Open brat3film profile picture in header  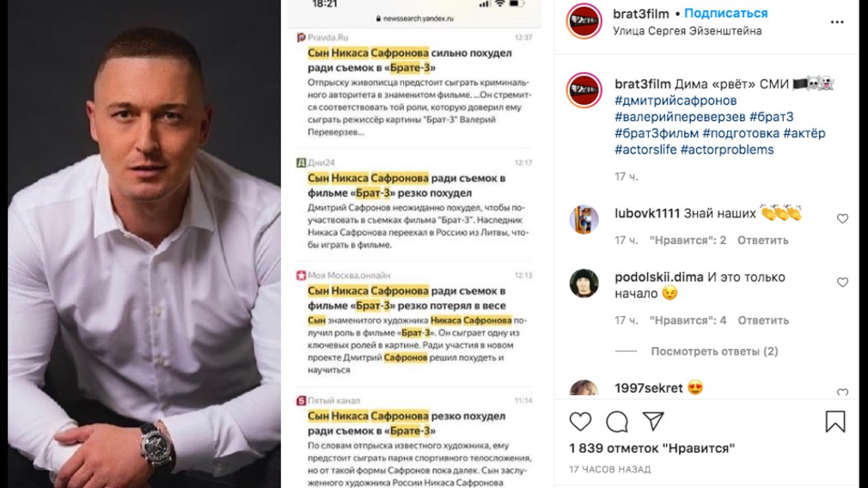(584, 21)
